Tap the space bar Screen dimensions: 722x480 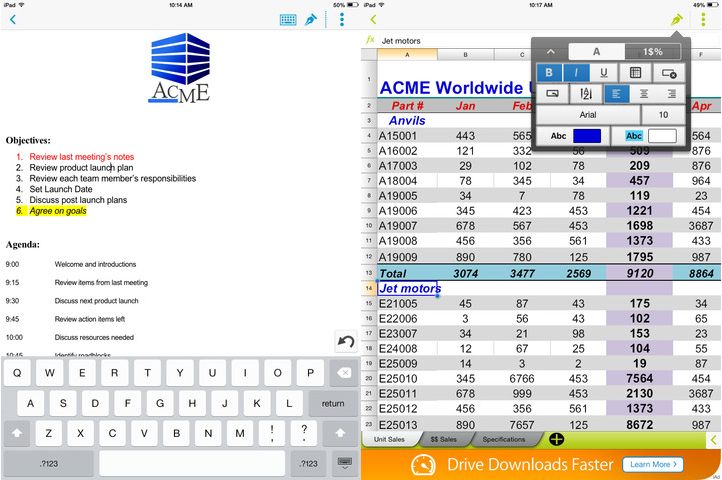pos(192,463)
